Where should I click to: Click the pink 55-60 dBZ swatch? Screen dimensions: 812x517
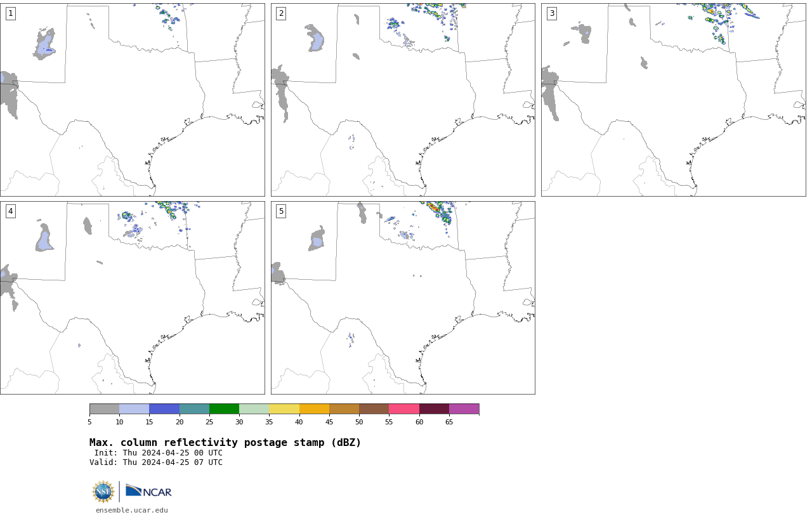pyautogui.click(x=404, y=409)
